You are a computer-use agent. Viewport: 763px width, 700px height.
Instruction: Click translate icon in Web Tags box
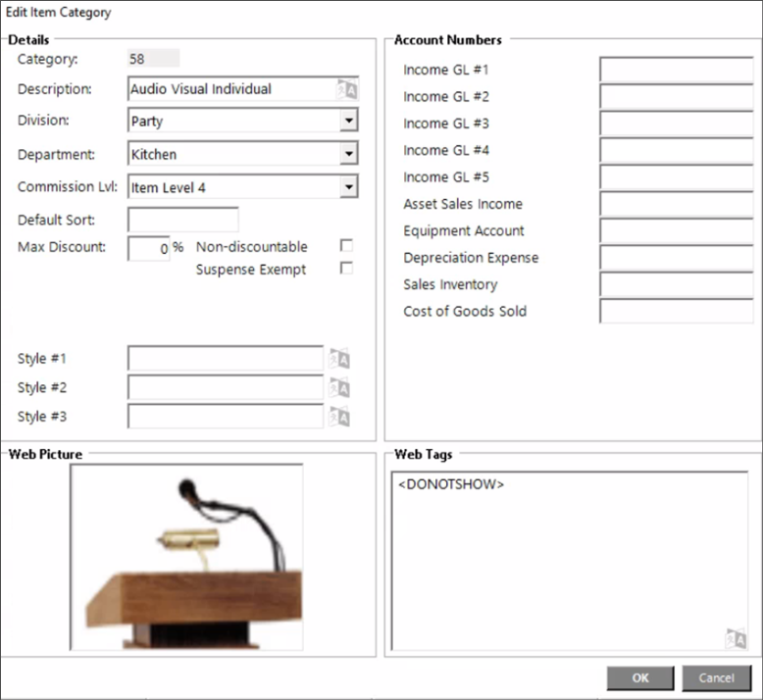736,638
